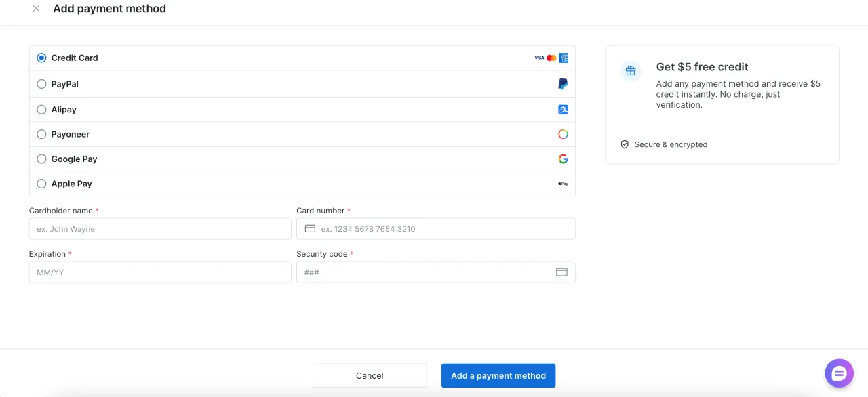Click the Alipay logo icon

pos(563,110)
